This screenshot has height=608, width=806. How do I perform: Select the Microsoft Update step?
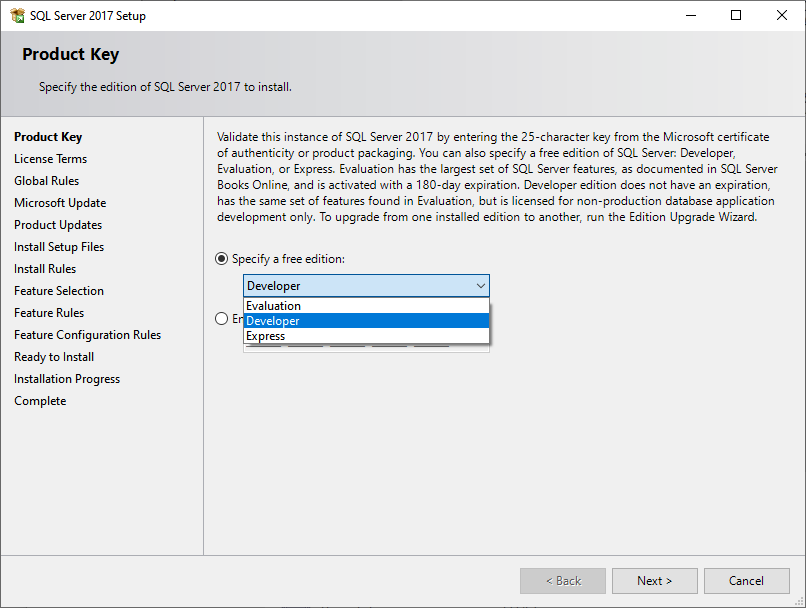click(60, 203)
